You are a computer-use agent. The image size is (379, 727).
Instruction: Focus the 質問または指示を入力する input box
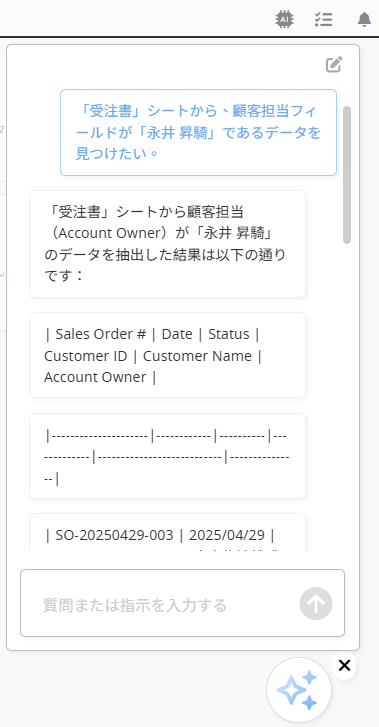[x=182, y=603]
